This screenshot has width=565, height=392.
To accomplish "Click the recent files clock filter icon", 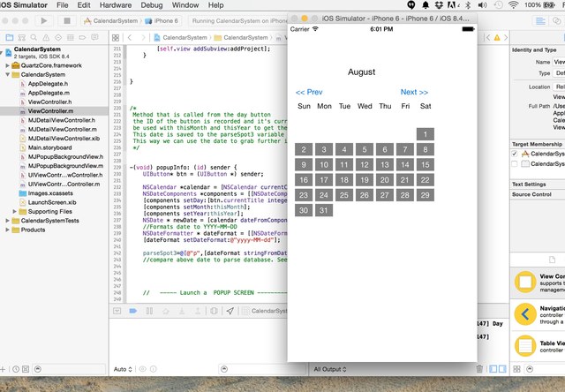I will 16,369.
